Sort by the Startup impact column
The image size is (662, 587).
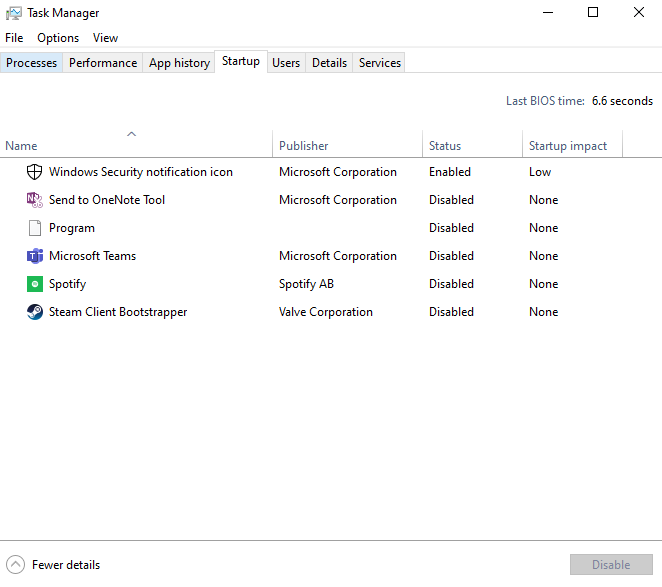[x=570, y=146]
